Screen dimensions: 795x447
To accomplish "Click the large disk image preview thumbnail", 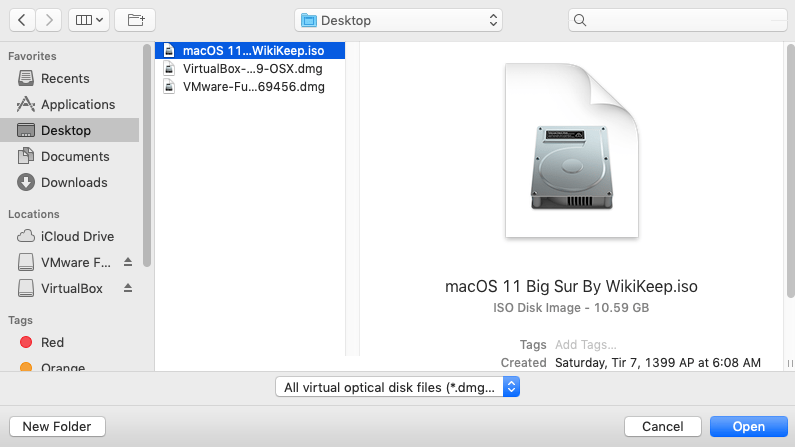I will (x=571, y=151).
